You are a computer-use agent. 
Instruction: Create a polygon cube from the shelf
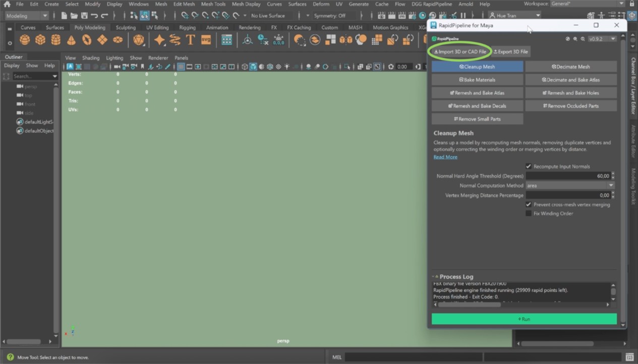(40, 40)
